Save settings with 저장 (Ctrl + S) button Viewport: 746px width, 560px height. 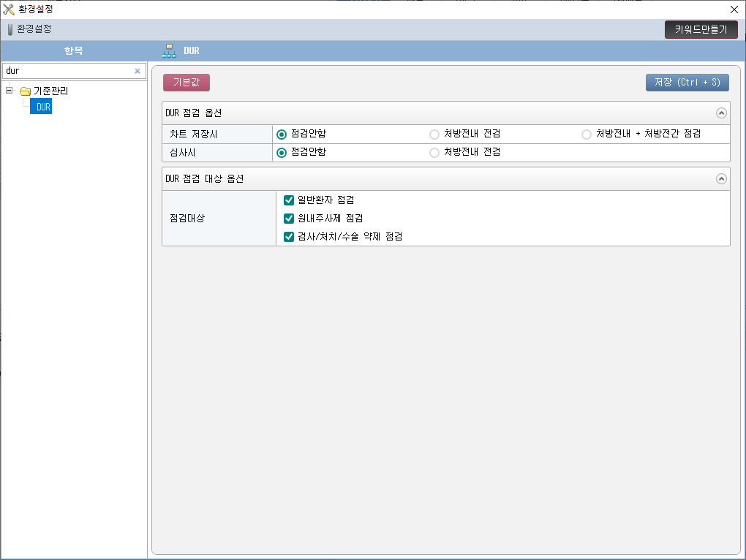(x=687, y=83)
